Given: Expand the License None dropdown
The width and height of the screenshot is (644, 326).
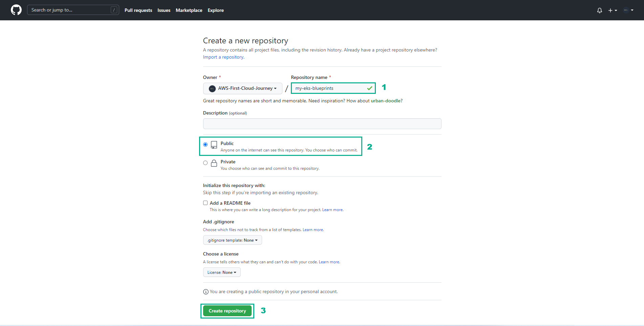Looking at the screenshot, I should point(222,272).
